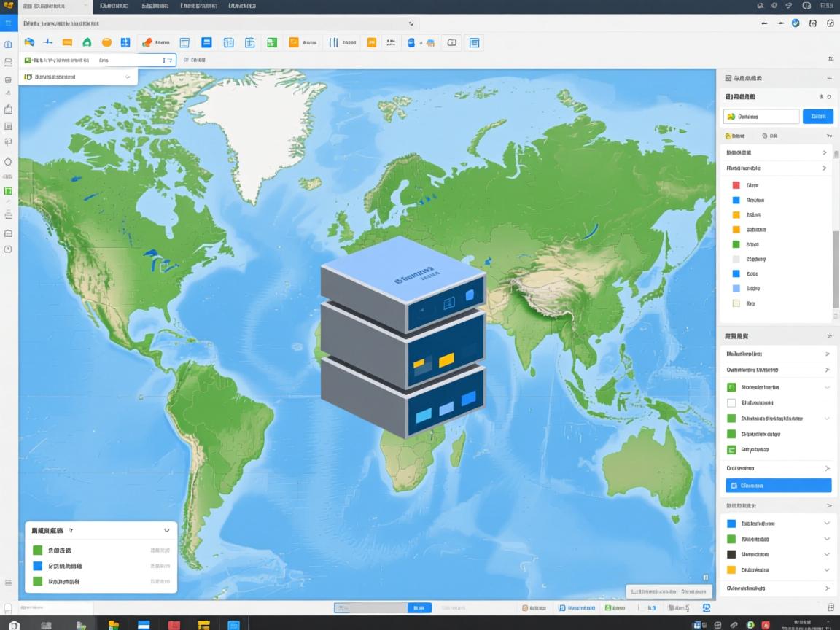The width and height of the screenshot is (840, 630).
Task: Switch to the second tab in the right panel
Action: pos(770,136)
